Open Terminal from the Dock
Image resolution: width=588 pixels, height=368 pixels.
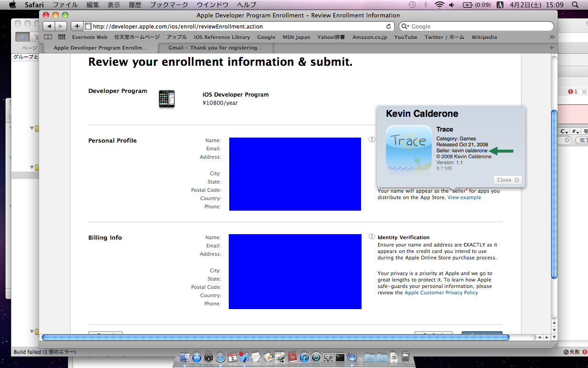pyautogui.click(x=340, y=357)
